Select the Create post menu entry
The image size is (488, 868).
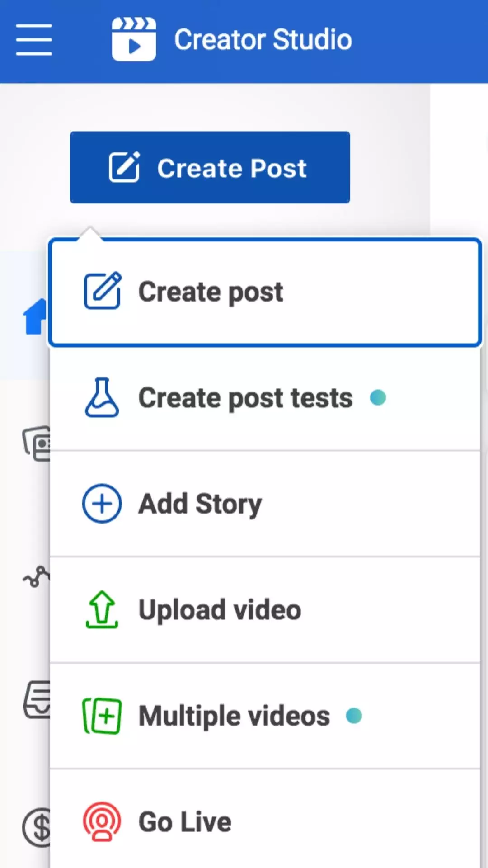click(265, 292)
